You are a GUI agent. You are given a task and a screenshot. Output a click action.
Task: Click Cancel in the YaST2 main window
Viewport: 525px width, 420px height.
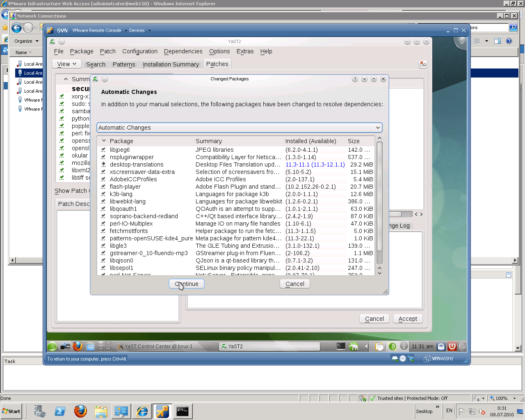[x=374, y=319]
